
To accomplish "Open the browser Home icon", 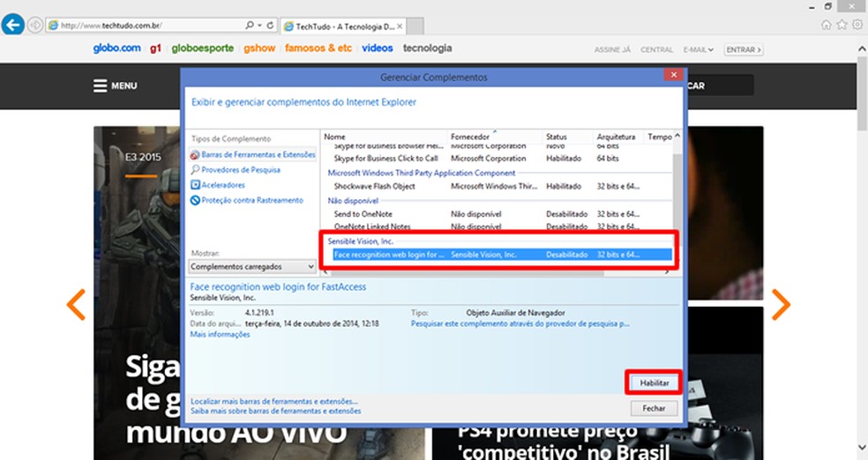I will (827, 25).
